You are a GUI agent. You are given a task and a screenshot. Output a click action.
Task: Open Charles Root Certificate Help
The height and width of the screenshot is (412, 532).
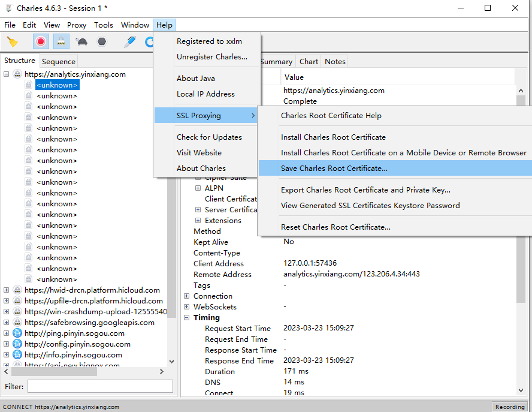coord(395,116)
